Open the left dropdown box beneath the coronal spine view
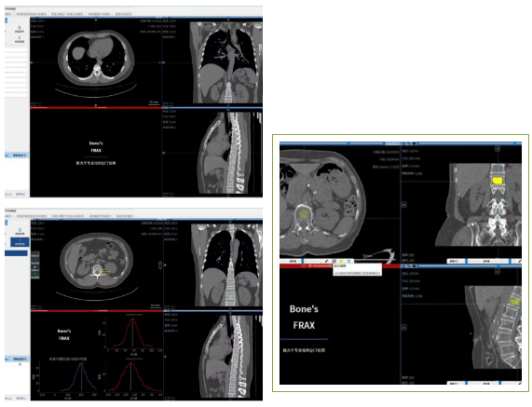This screenshot has width=532, height=407. [456, 261]
